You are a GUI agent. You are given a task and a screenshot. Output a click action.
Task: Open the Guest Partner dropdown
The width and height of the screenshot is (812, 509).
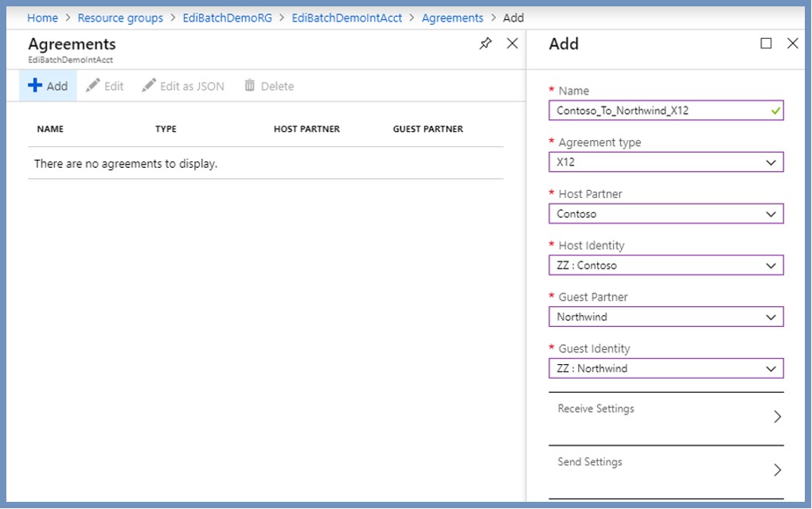771,317
